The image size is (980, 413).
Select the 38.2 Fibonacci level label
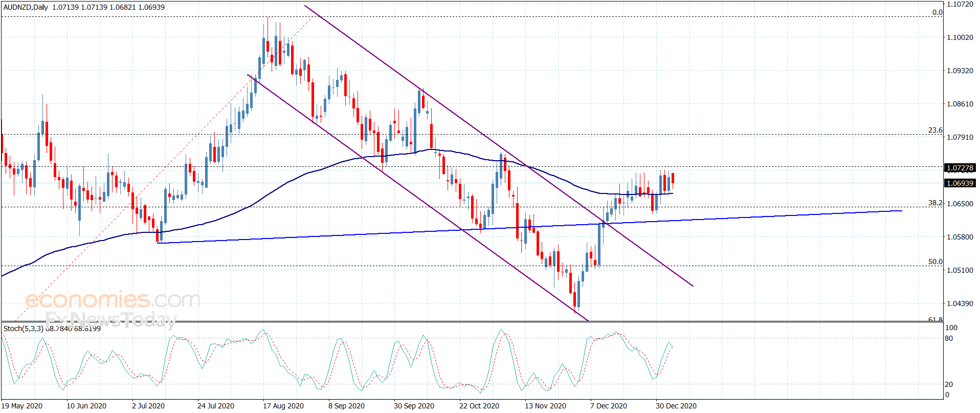[935, 203]
